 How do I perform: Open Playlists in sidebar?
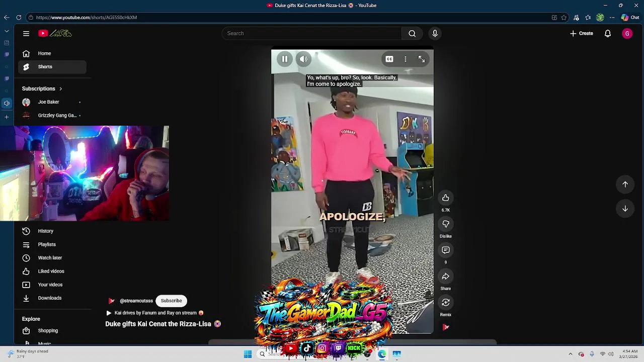point(52,244)
